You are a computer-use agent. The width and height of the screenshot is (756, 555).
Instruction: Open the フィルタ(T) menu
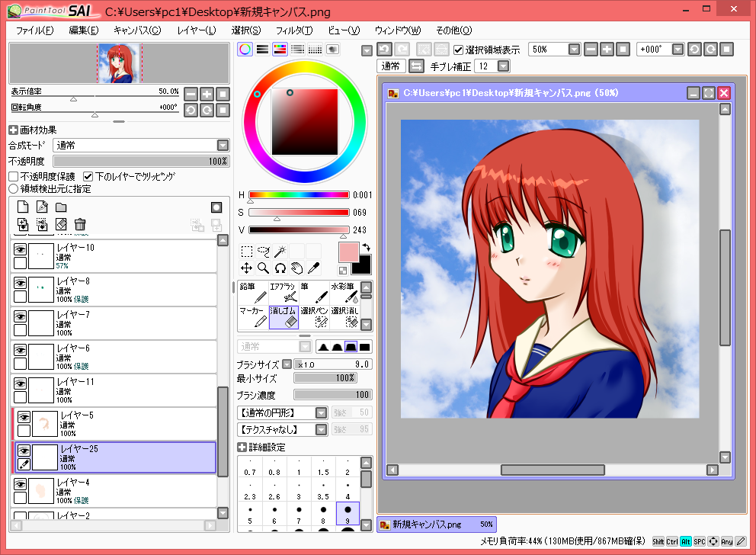tap(294, 30)
